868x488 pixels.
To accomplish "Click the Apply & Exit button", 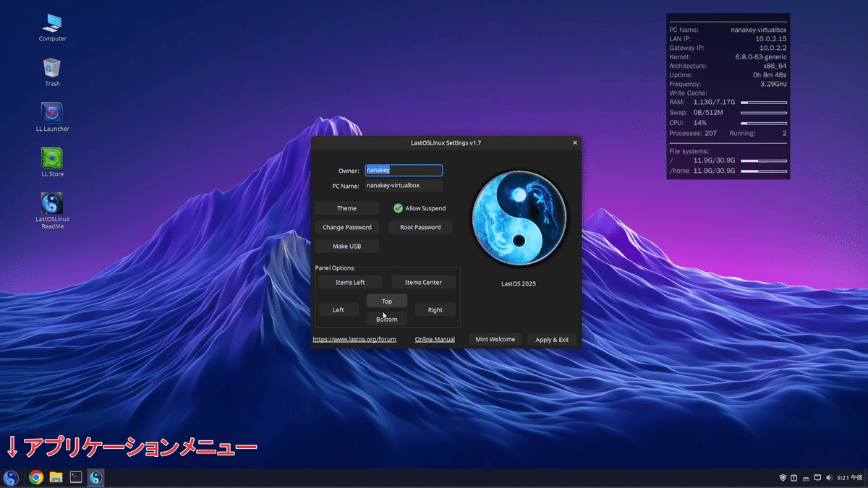I will pyautogui.click(x=552, y=339).
